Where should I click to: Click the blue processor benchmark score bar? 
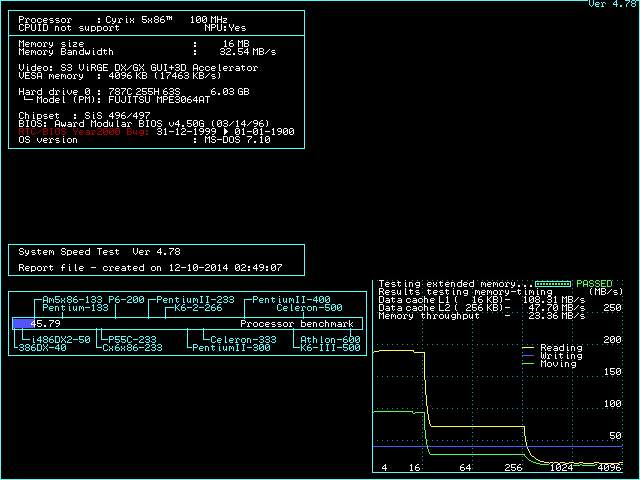(x=22, y=324)
